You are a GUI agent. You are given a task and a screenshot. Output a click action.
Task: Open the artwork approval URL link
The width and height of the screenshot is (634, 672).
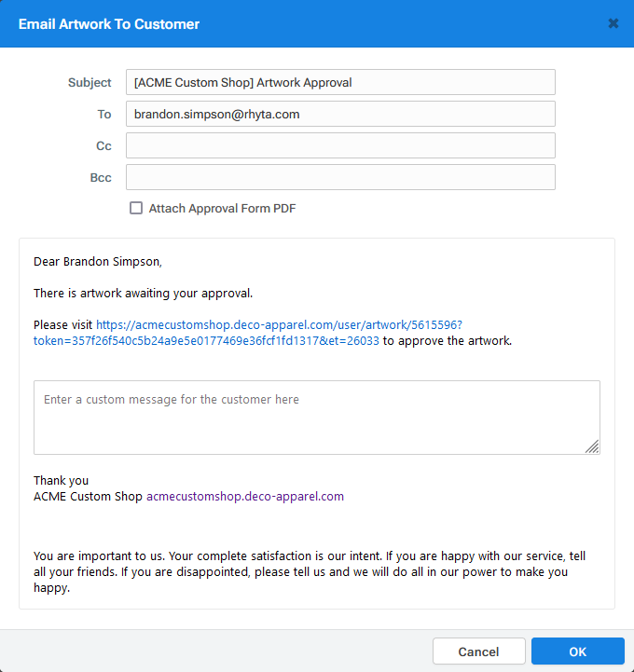(248, 333)
